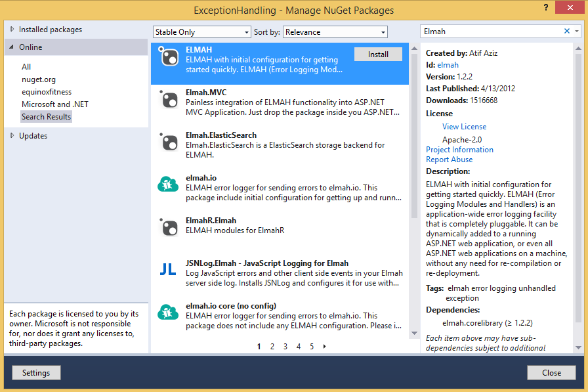The image size is (588, 392).
Task: Open the Project Information link
Action: pos(459,150)
